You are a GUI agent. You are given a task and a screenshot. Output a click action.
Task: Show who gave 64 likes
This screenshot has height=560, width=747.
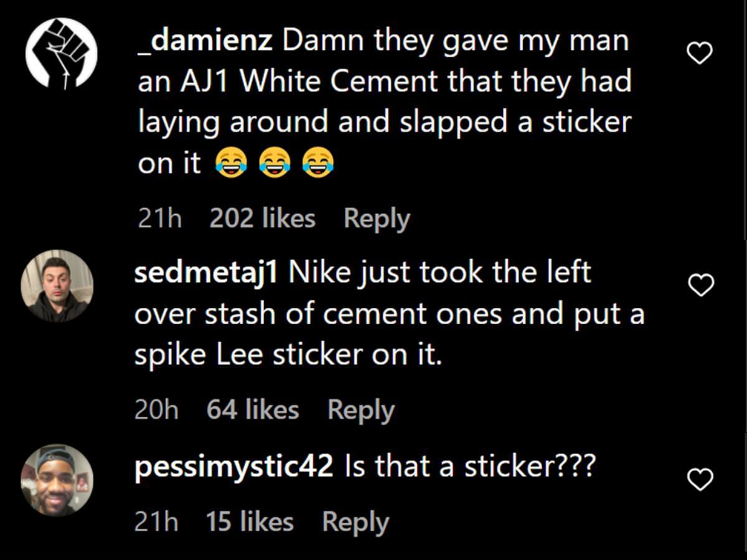tap(253, 410)
